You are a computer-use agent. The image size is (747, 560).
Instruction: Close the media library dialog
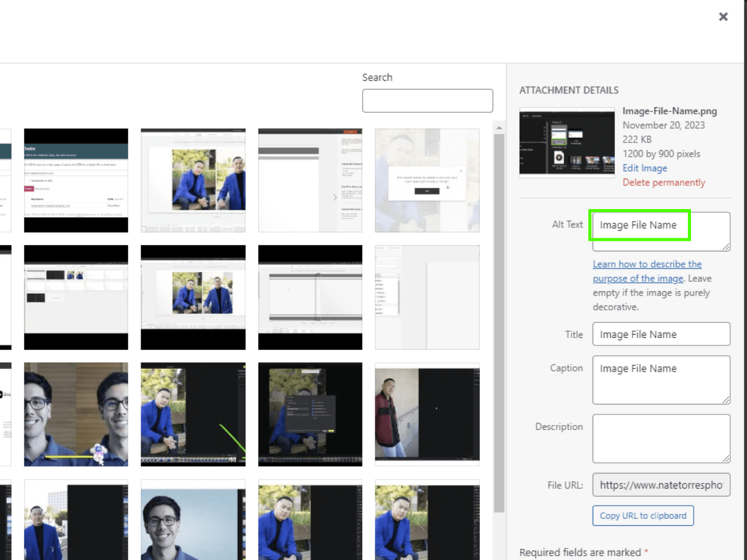coord(723,17)
